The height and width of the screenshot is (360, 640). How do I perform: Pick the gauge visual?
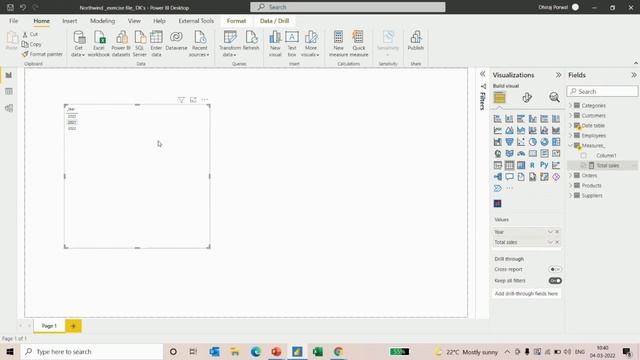pyautogui.click(x=521, y=153)
